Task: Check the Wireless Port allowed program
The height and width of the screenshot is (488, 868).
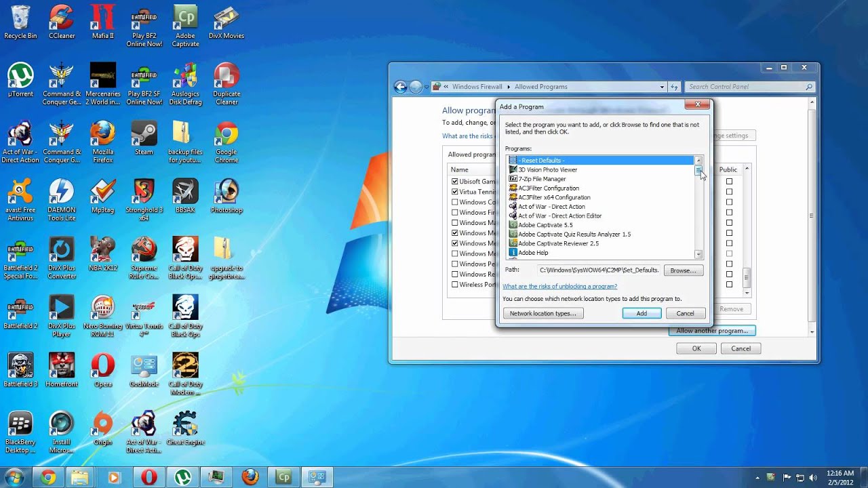Action: pyautogui.click(x=455, y=285)
